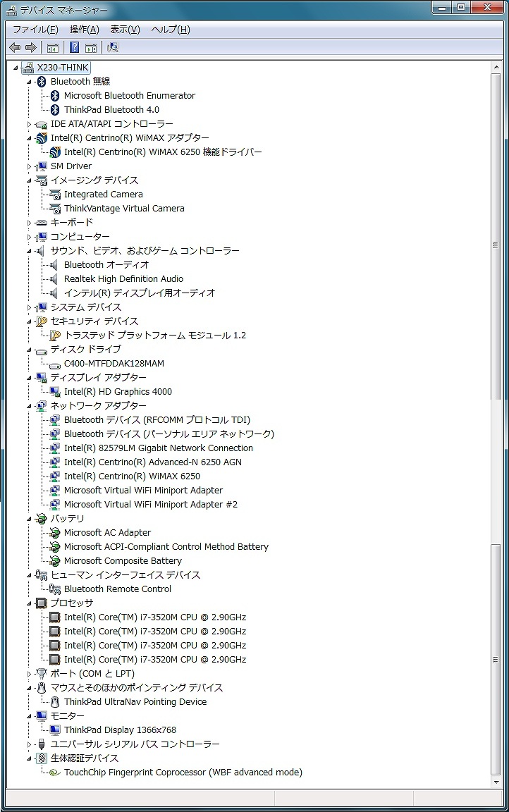Click the TouchChip Fingerprint Coprocessor icon
This screenshot has height=812, width=509.
click(x=55, y=773)
